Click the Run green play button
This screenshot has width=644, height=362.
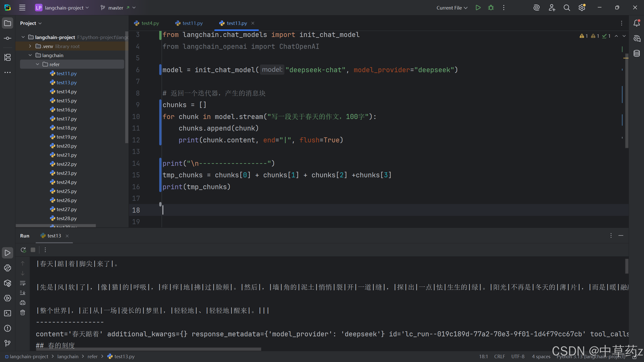point(478,8)
